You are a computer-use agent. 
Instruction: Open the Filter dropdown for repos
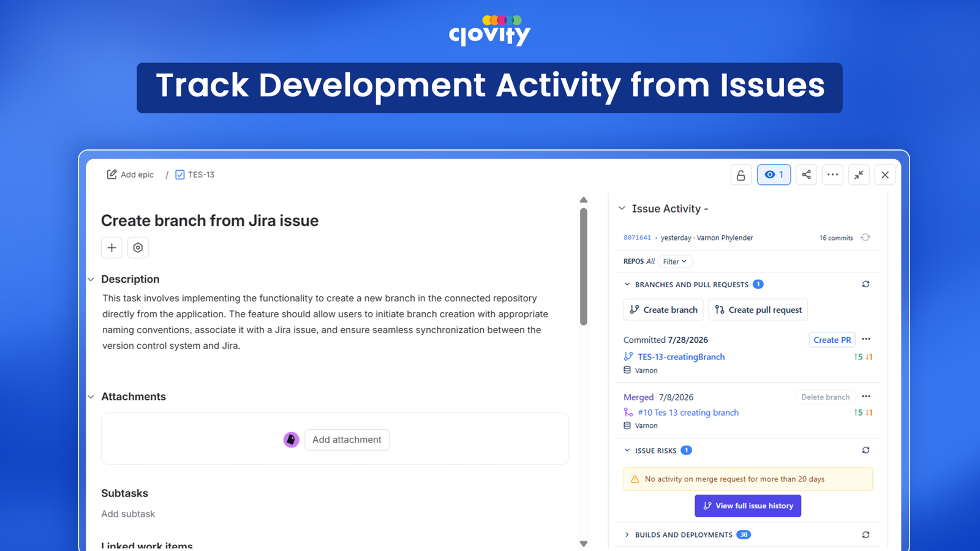675,261
